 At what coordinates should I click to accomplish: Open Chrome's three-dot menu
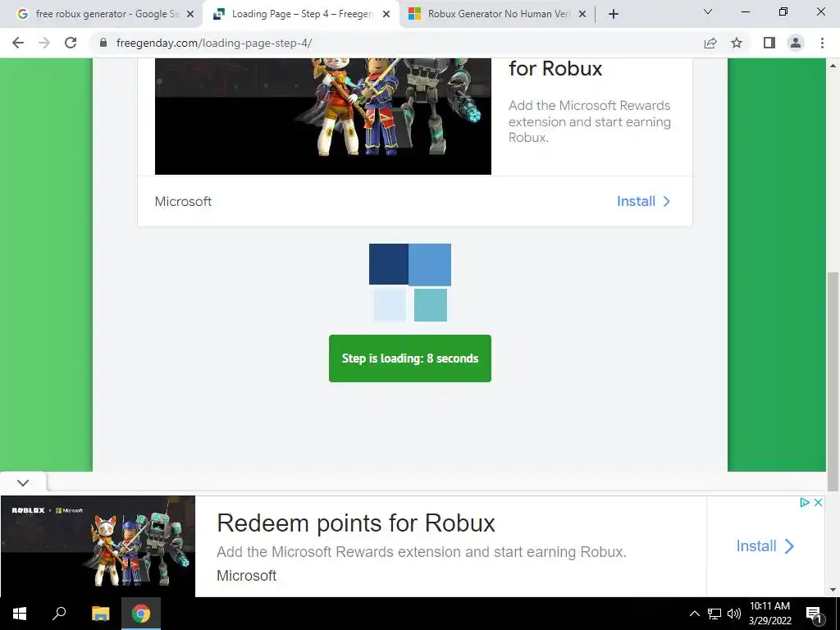822,43
